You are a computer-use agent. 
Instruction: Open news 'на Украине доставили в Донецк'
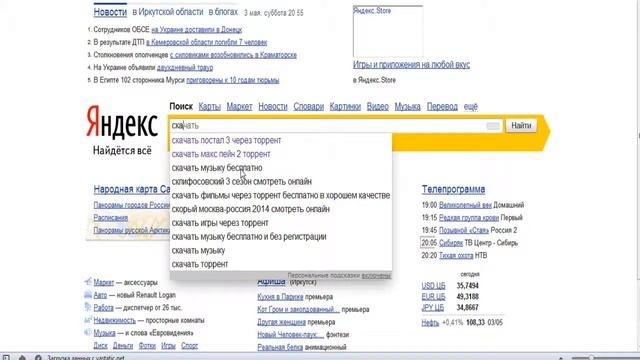(x=197, y=30)
